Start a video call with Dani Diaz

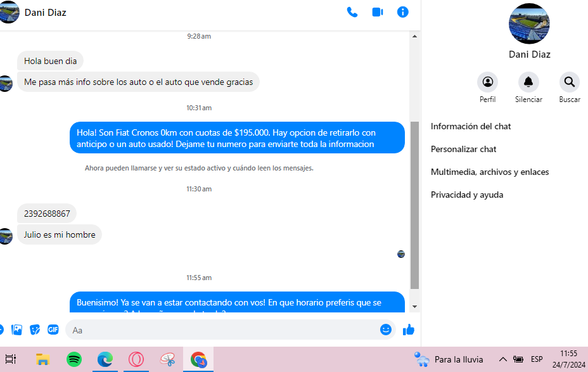[x=377, y=13]
